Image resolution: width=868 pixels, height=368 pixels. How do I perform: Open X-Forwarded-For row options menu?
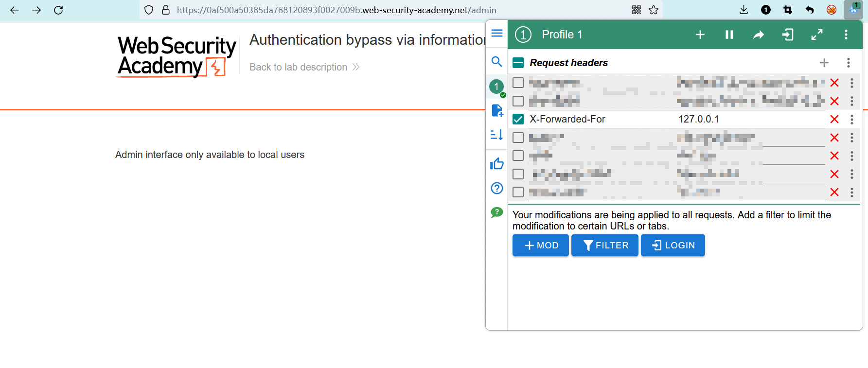852,119
